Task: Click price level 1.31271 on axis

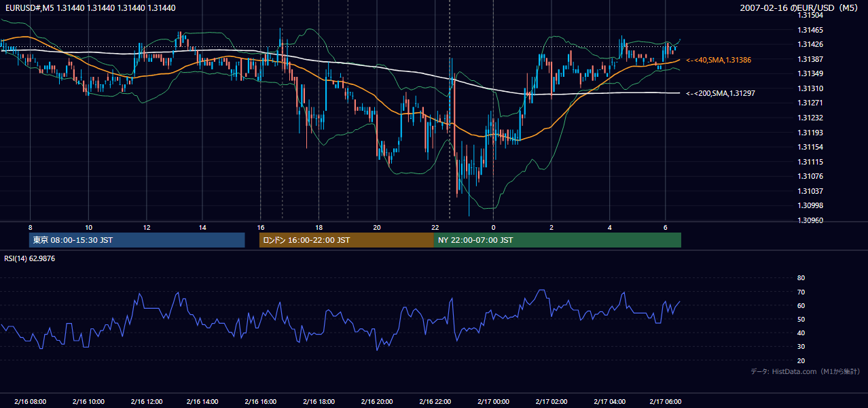Action: (809, 103)
